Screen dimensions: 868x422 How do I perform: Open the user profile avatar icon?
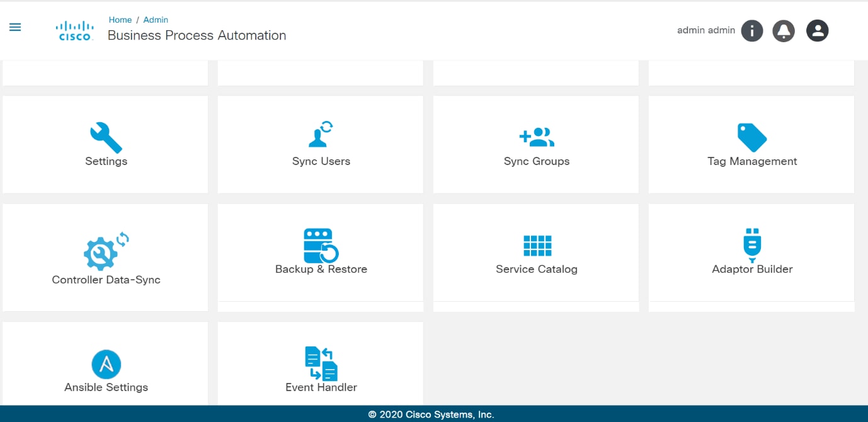817,30
